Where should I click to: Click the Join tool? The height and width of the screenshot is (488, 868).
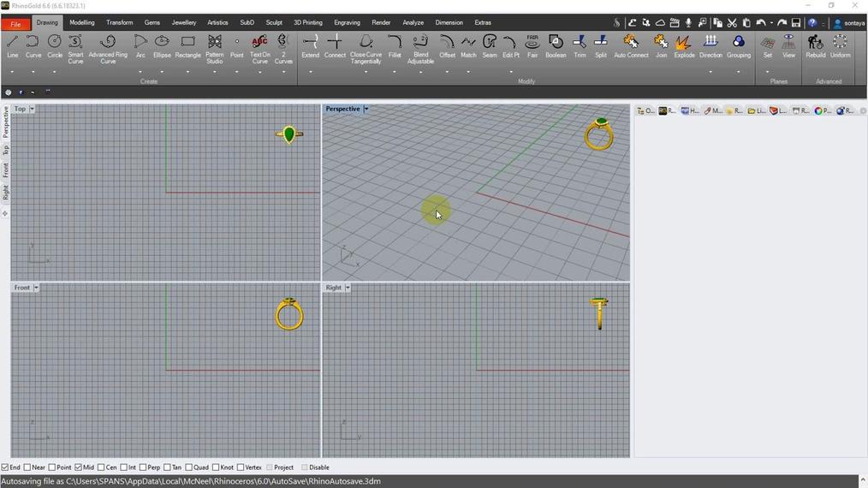click(x=661, y=46)
